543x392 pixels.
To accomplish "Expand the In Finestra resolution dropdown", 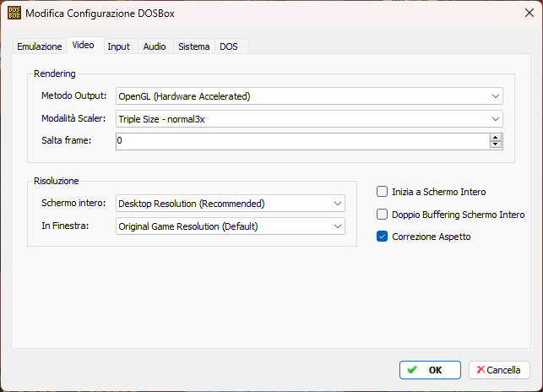I will [x=231, y=226].
